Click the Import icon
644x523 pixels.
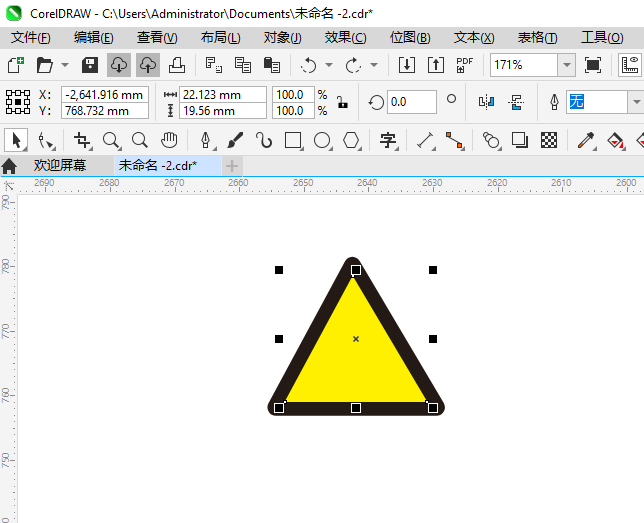[x=407, y=65]
